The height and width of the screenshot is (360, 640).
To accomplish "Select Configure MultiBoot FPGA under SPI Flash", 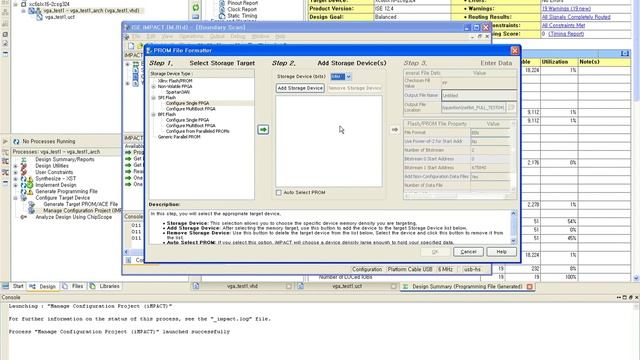I will (x=191, y=109).
